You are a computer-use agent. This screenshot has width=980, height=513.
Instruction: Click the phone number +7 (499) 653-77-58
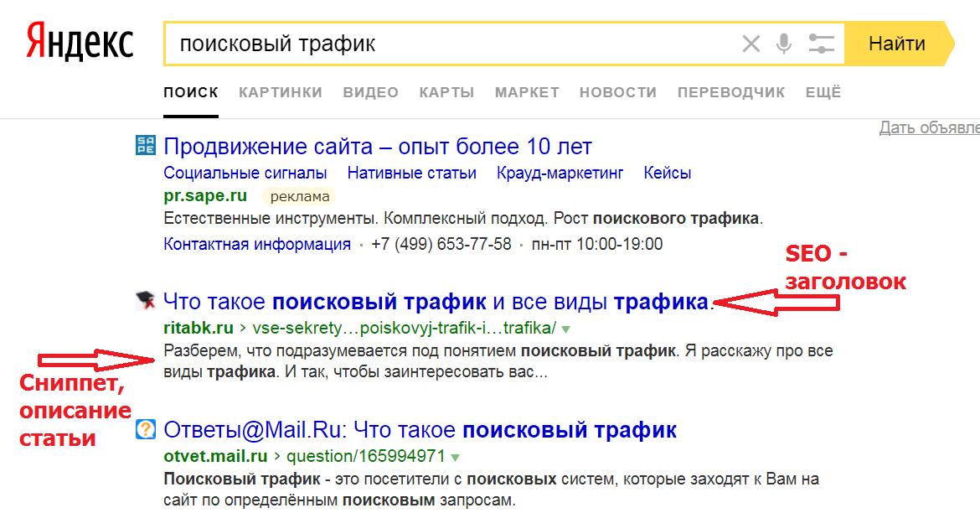(441, 244)
